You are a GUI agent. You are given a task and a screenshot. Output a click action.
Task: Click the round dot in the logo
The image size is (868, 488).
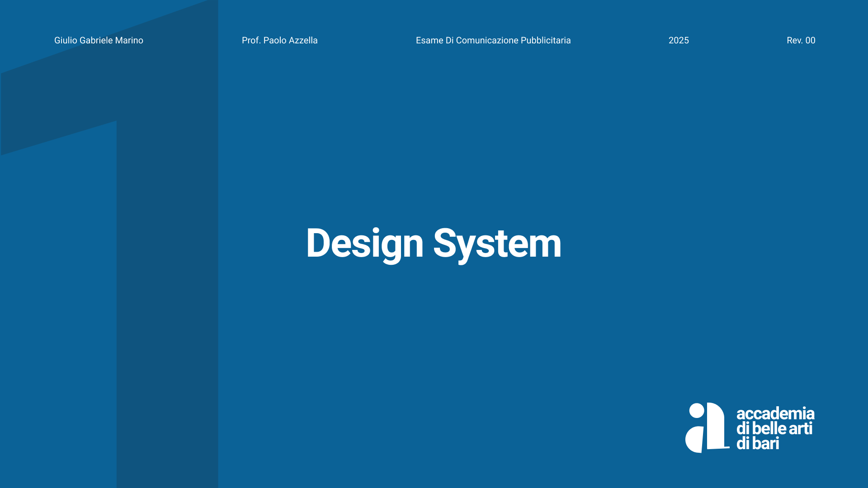tap(696, 411)
